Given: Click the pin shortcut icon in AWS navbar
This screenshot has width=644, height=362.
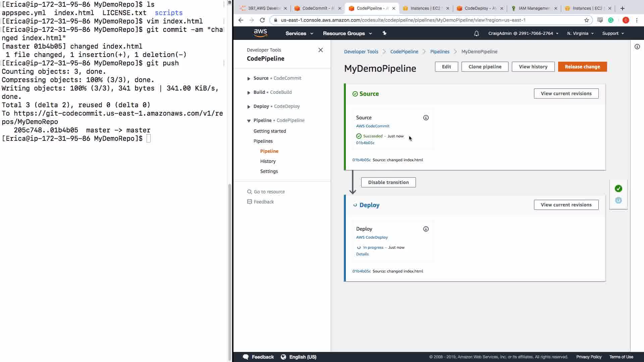Looking at the screenshot, I should pyautogui.click(x=384, y=33).
